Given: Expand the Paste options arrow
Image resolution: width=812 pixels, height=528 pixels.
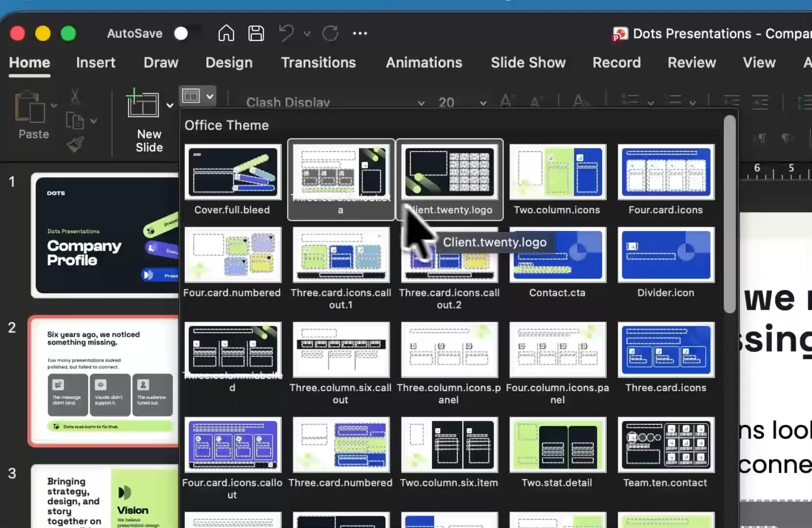Looking at the screenshot, I should pos(54,106).
